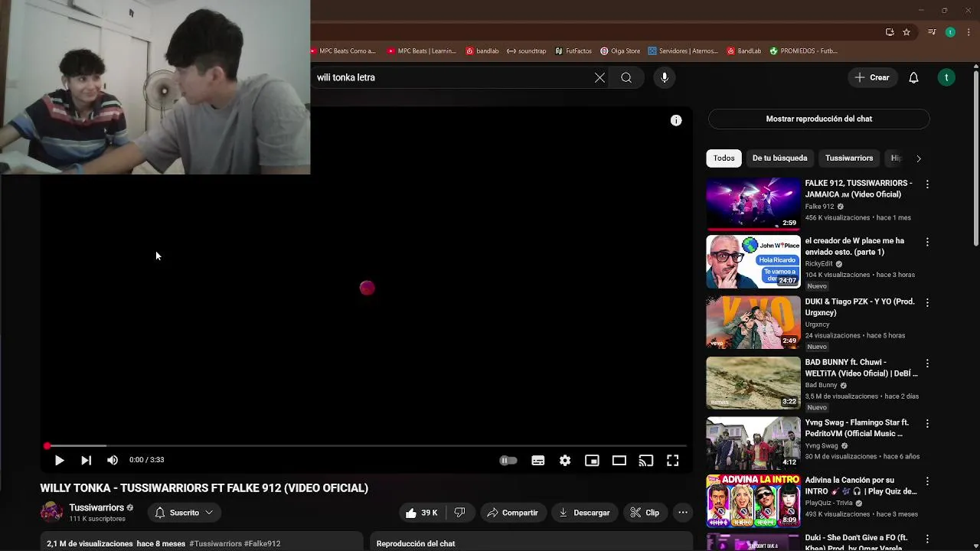Image resolution: width=980 pixels, height=551 pixels.
Task: Open the Tussiwarriors channel name link
Action: coord(96,507)
